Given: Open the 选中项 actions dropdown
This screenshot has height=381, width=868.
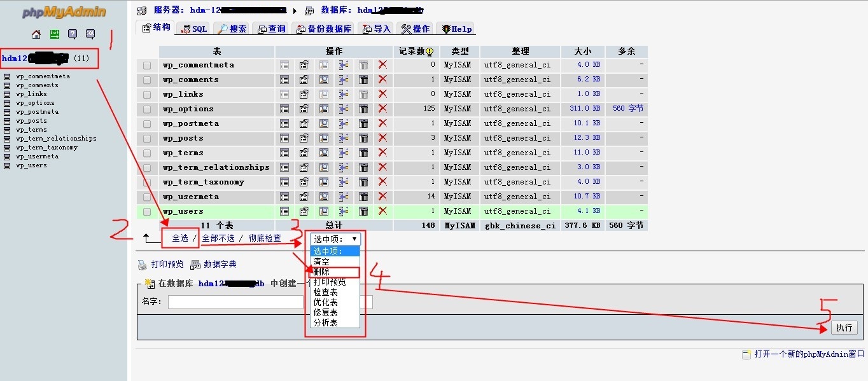Looking at the screenshot, I should (334, 239).
